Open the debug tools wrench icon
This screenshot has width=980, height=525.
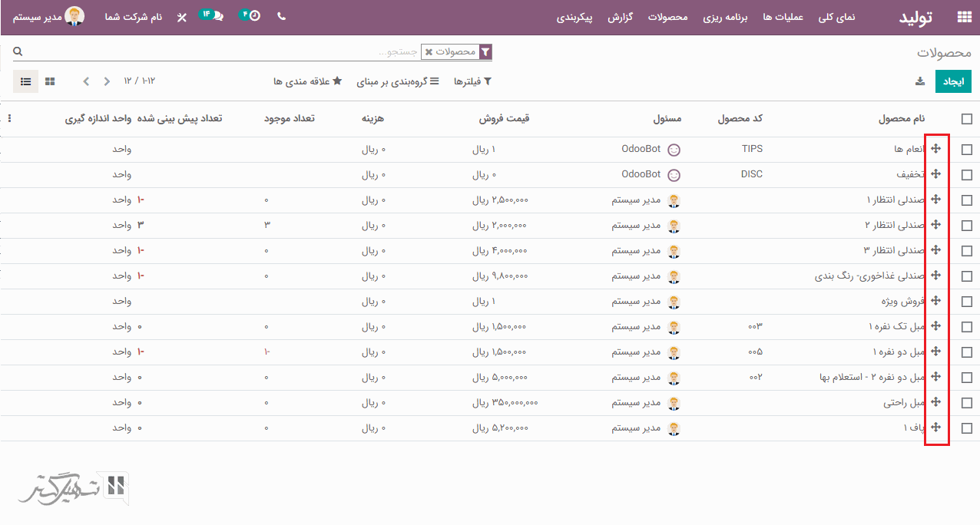tap(181, 17)
